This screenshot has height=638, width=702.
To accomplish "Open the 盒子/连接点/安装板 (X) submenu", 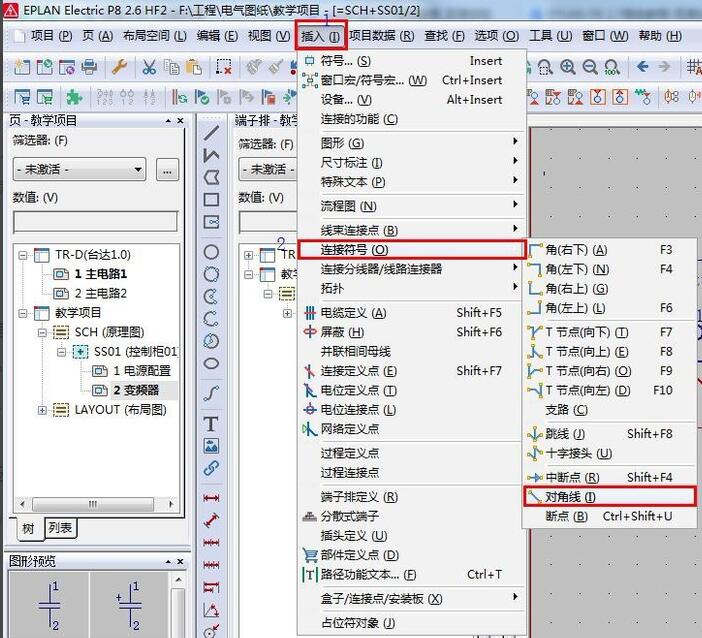I will (x=411, y=598).
